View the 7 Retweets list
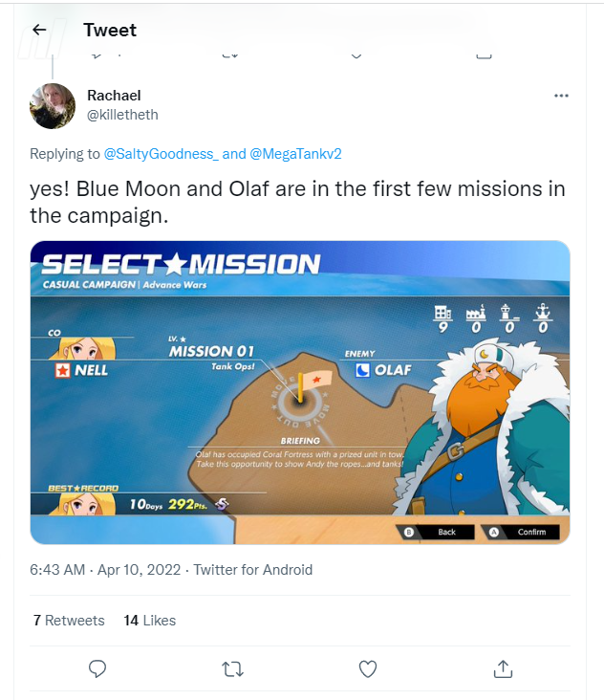The image size is (604, 700). point(69,621)
